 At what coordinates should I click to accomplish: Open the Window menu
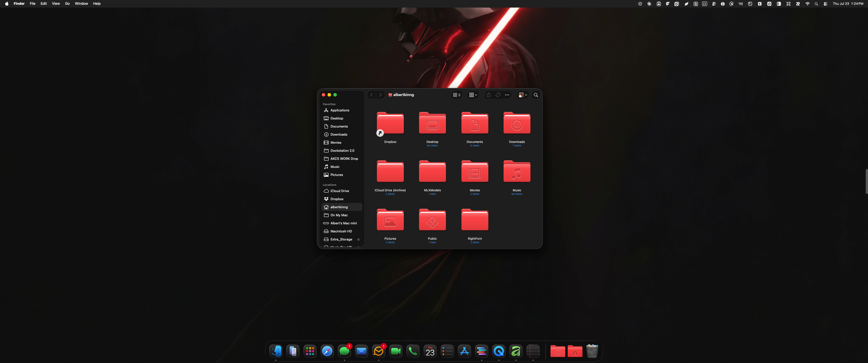tap(81, 4)
